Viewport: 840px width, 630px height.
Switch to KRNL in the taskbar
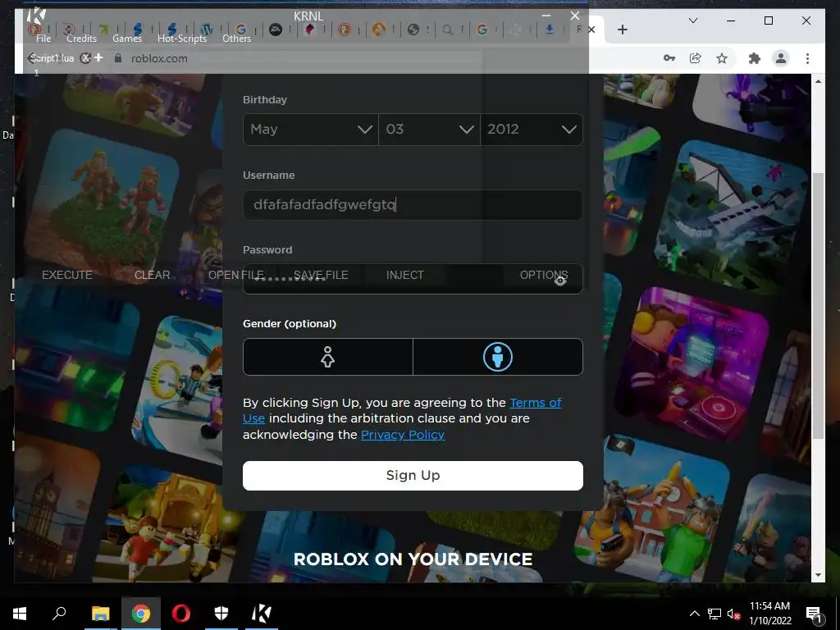tap(262, 614)
